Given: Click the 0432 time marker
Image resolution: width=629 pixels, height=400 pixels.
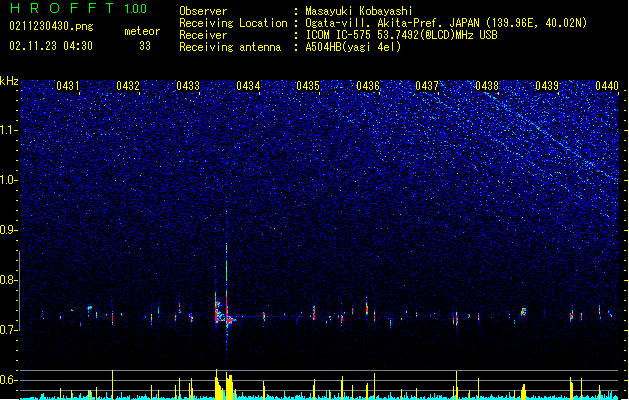Looking at the screenshot, I should point(128,86).
